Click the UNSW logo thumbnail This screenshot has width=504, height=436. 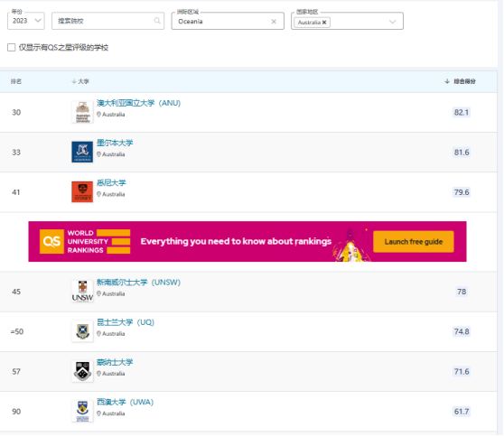click(82, 292)
